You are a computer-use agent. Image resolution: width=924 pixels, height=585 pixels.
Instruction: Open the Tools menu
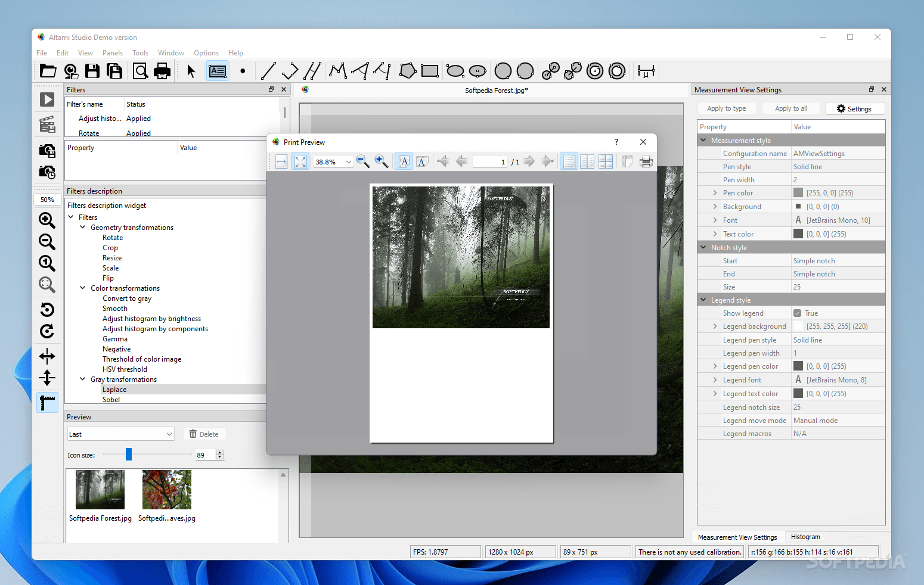tap(140, 53)
